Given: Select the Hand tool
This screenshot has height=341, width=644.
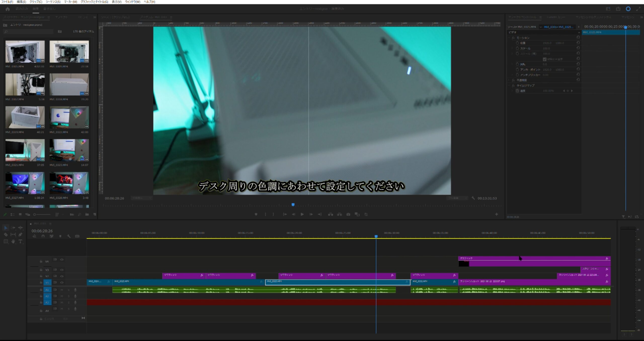Looking at the screenshot, I should 13,241.
